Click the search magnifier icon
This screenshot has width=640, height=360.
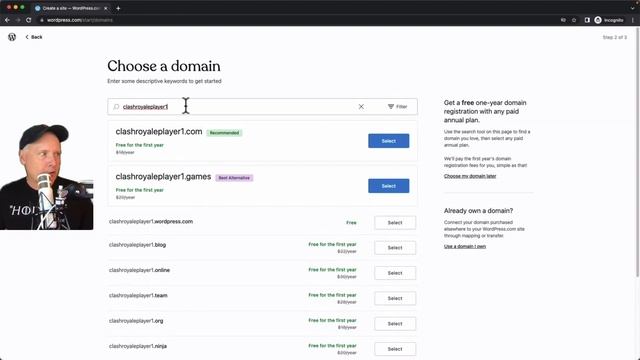pos(116,107)
